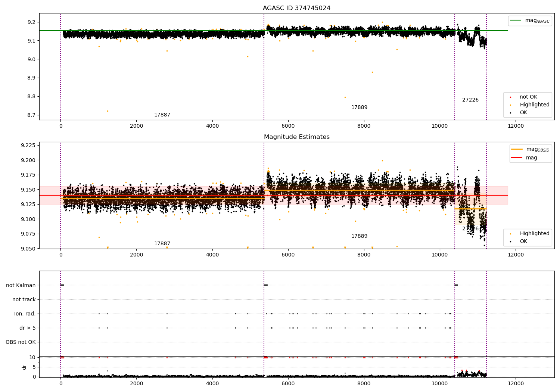This screenshot has height=392, width=560.
Task: Select the red 'mag' legend entry
Action: click(x=525, y=158)
